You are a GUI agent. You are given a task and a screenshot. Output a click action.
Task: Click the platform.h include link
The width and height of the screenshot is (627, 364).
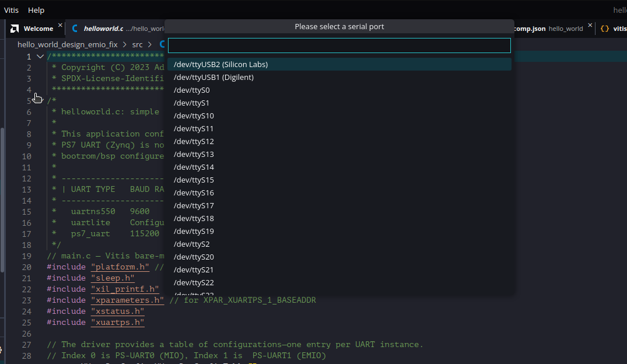coord(120,267)
